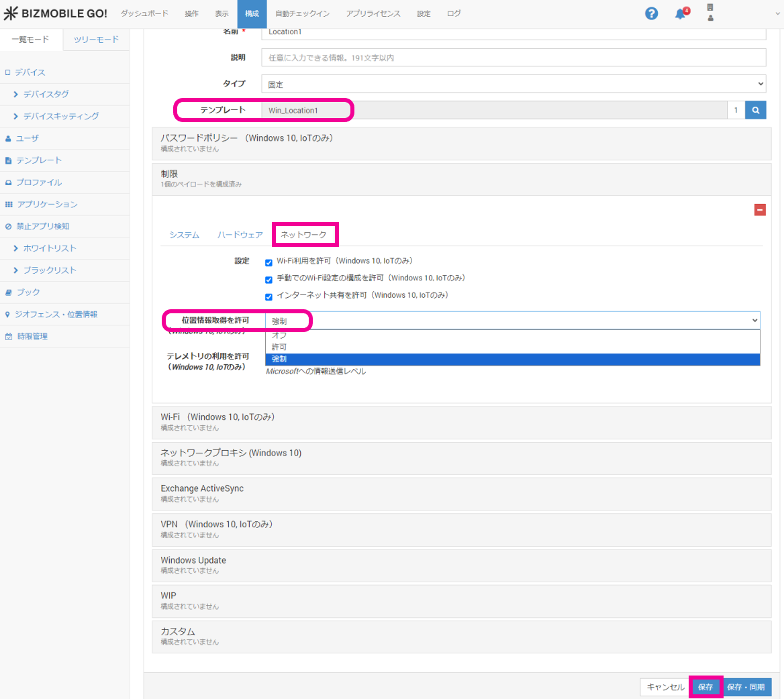Collapse restrictions with red minus icon

click(x=760, y=210)
